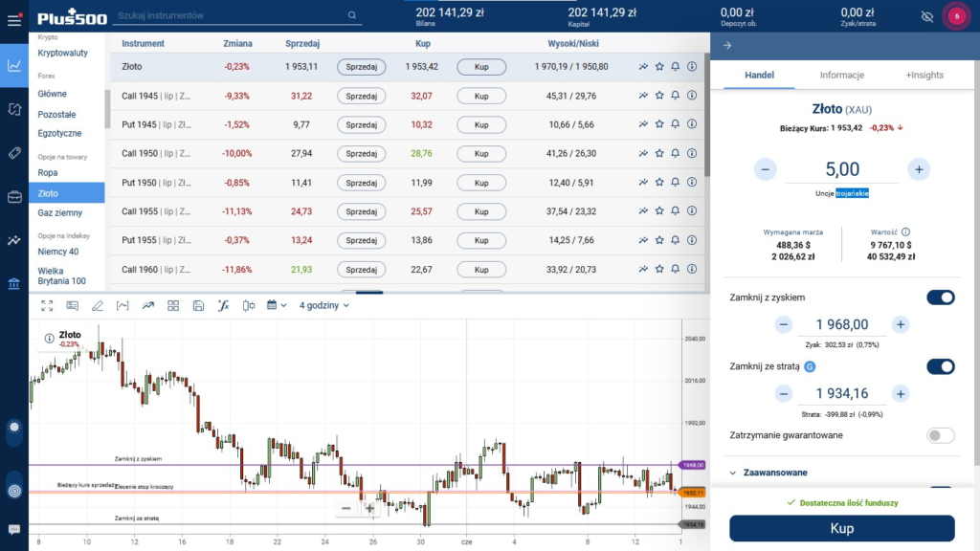Open fullscreen chart mode icon

coord(47,306)
